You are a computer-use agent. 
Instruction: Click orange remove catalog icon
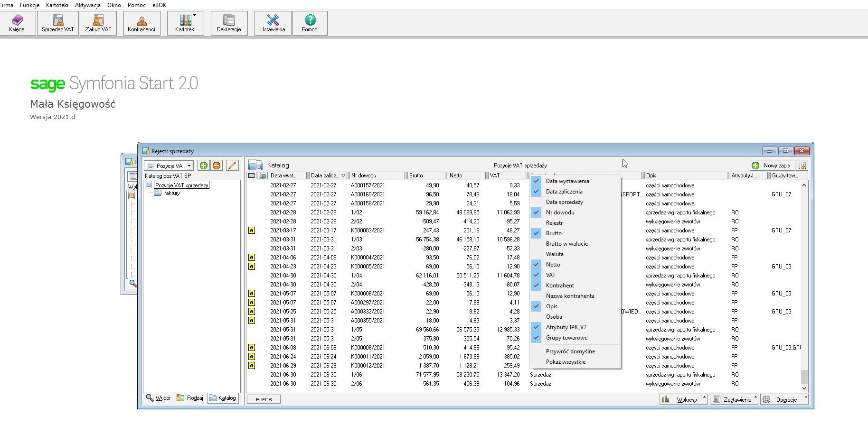(x=217, y=166)
